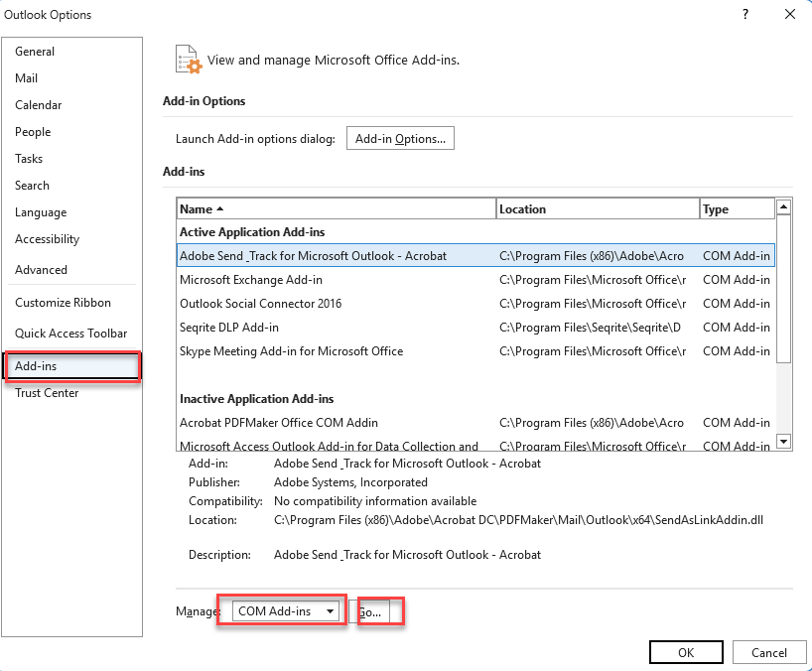Screen dimensions: 812x671
Task: Click the Type column header
Action: (x=737, y=209)
